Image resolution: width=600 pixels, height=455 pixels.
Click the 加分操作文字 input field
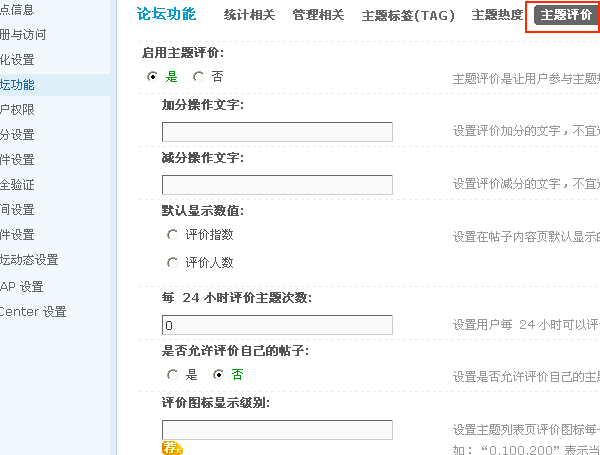click(277, 132)
